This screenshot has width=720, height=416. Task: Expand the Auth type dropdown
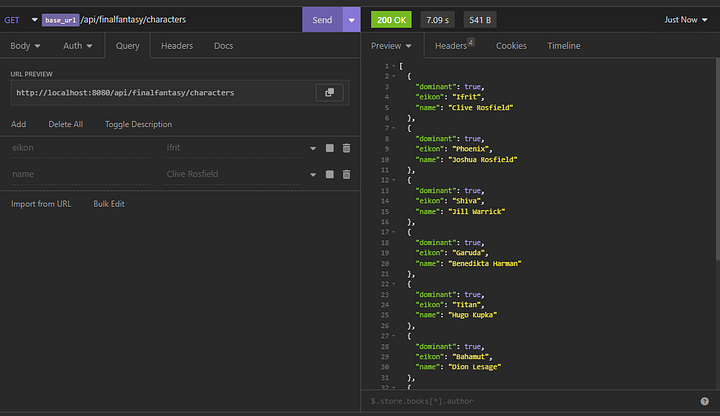click(78, 46)
